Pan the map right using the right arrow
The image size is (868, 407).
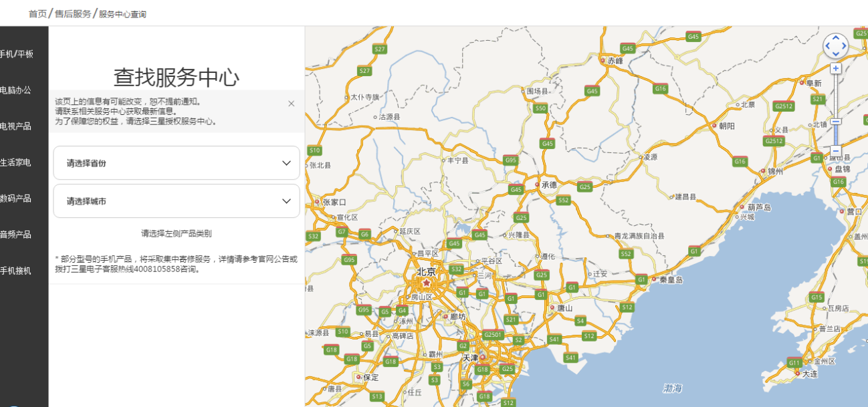pyautogui.click(x=844, y=46)
